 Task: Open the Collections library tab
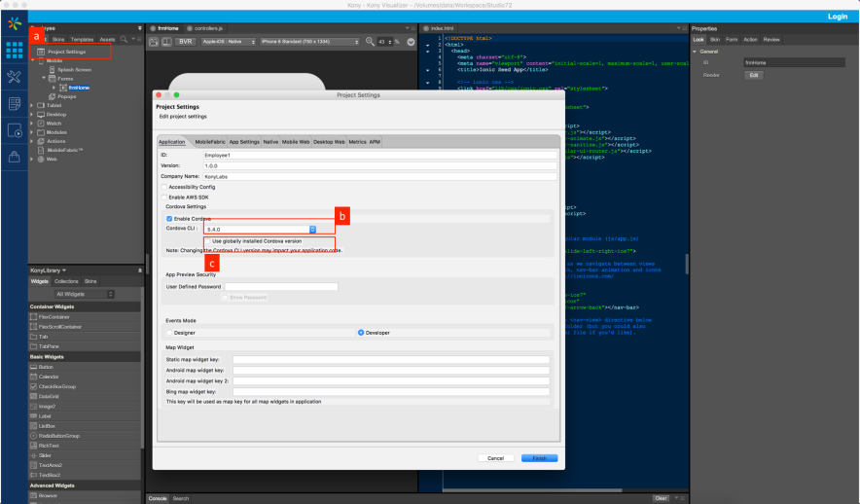click(x=66, y=281)
